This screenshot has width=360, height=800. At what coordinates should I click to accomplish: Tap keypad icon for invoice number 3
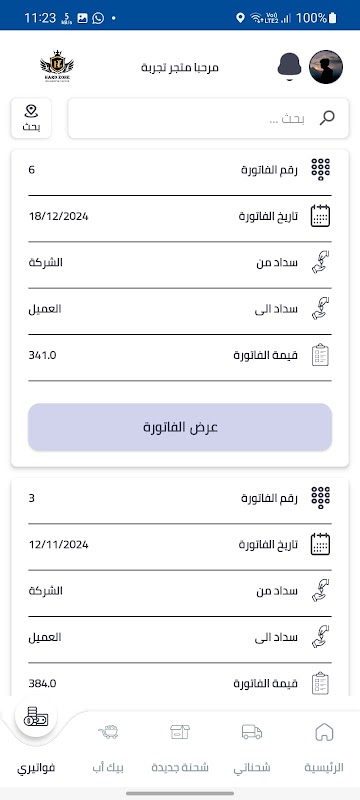[321, 498]
